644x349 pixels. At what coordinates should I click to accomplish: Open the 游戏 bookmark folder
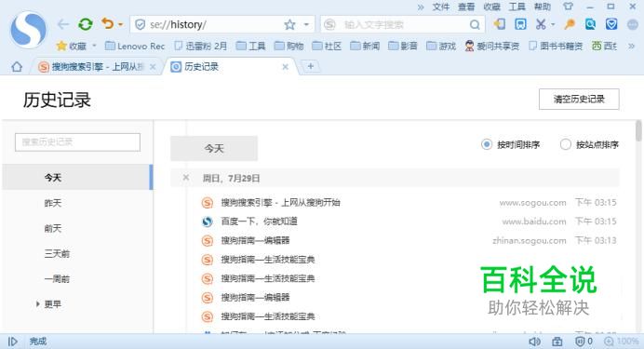(x=441, y=46)
